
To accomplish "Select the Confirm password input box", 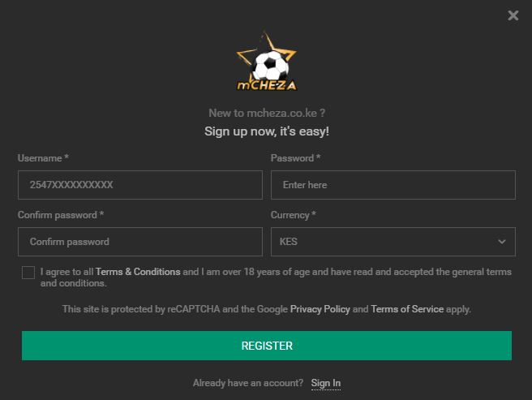I will [140, 242].
